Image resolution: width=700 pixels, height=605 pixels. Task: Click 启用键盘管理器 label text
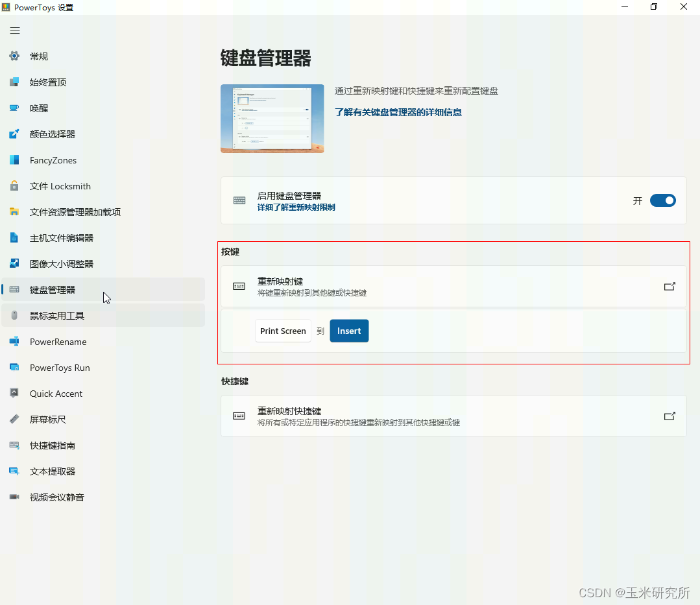click(x=289, y=195)
